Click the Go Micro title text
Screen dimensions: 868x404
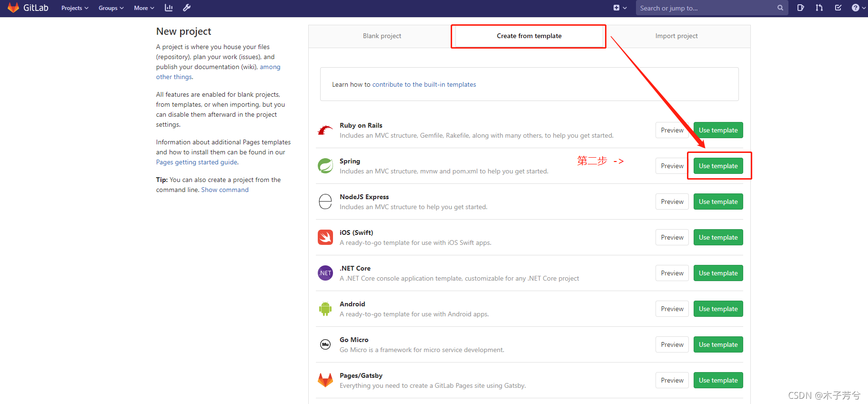[x=354, y=340]
